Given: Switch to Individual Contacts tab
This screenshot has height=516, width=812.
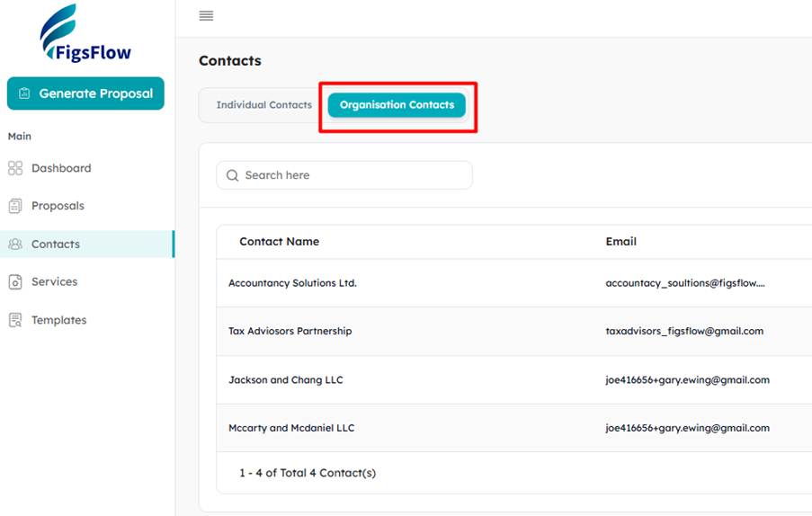Looking at the screenshot, I should [264, 105].
